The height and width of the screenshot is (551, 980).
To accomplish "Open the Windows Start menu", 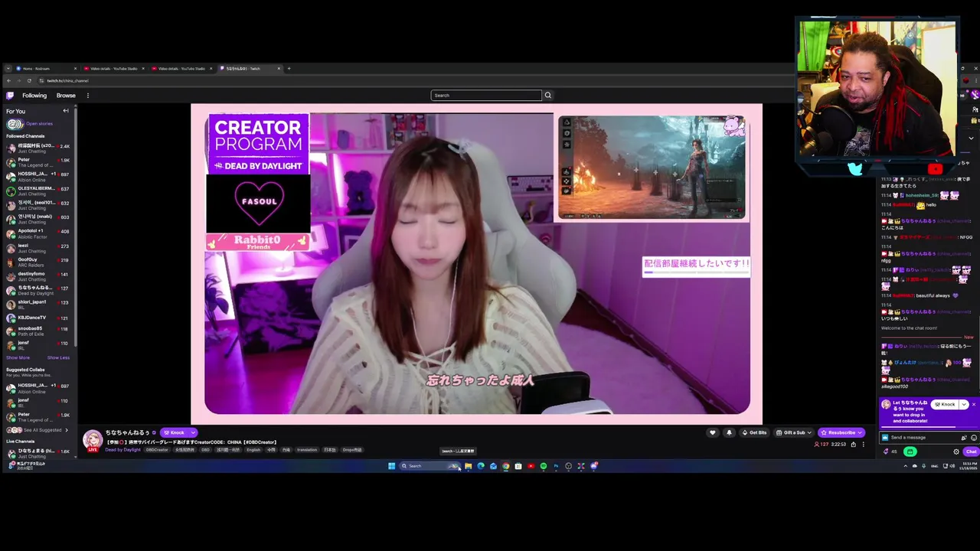I will click(x=391, y=466).
